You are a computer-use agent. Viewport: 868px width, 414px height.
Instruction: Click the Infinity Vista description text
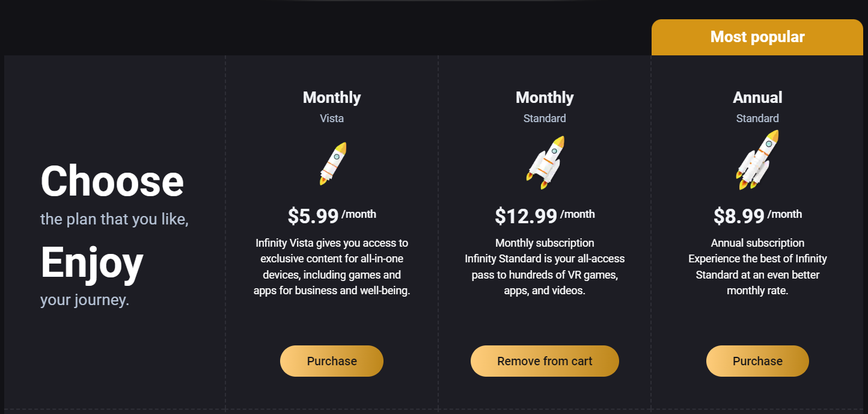coord(332,267)
